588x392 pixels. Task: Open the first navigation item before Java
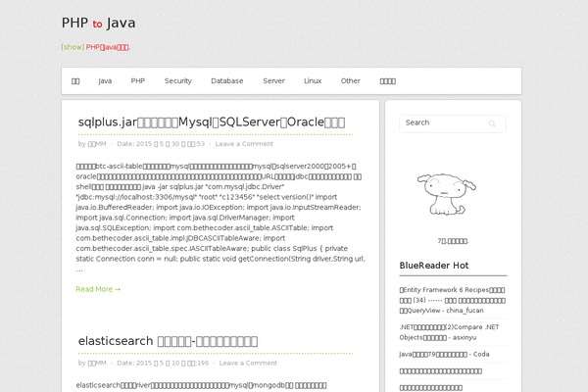click(x=75, y=81)
